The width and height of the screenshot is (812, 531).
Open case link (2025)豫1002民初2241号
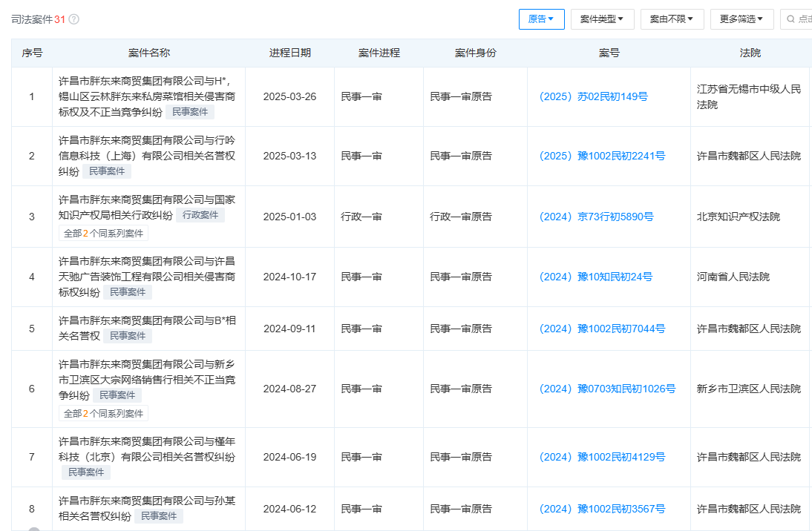(x=602, y=156)
